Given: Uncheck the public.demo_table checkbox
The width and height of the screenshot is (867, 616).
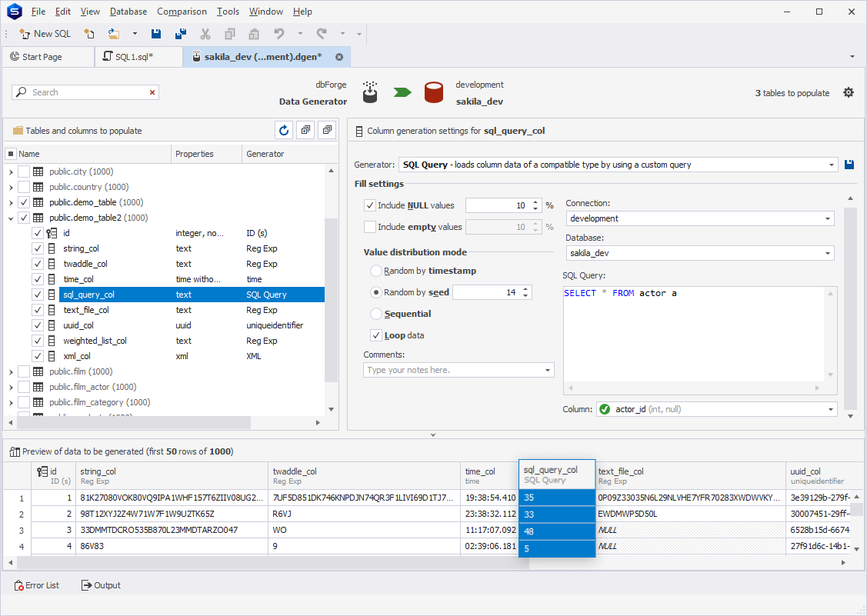Looking at the screenshot, I should [24, 202].
